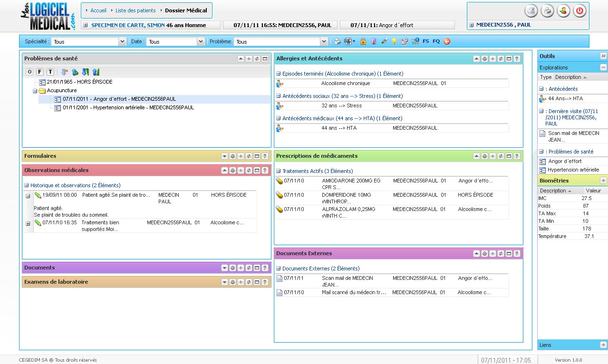Click the yellow light bulb icon

pyautogui.click(x=394, y=41)
